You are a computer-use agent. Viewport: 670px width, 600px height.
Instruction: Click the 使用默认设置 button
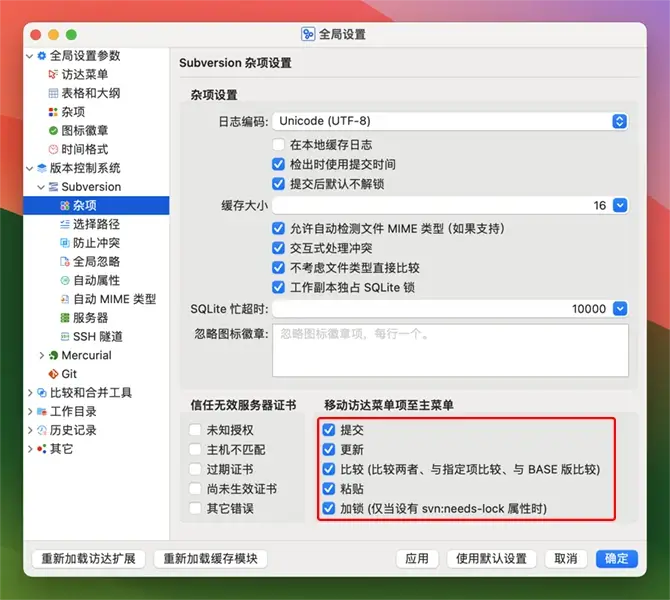pos(491,559)
